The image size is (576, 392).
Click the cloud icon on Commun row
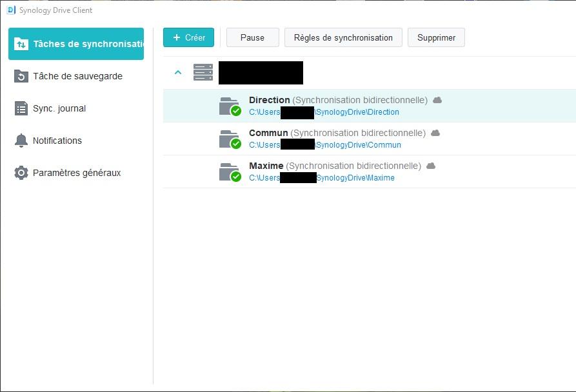pos(435,133)
